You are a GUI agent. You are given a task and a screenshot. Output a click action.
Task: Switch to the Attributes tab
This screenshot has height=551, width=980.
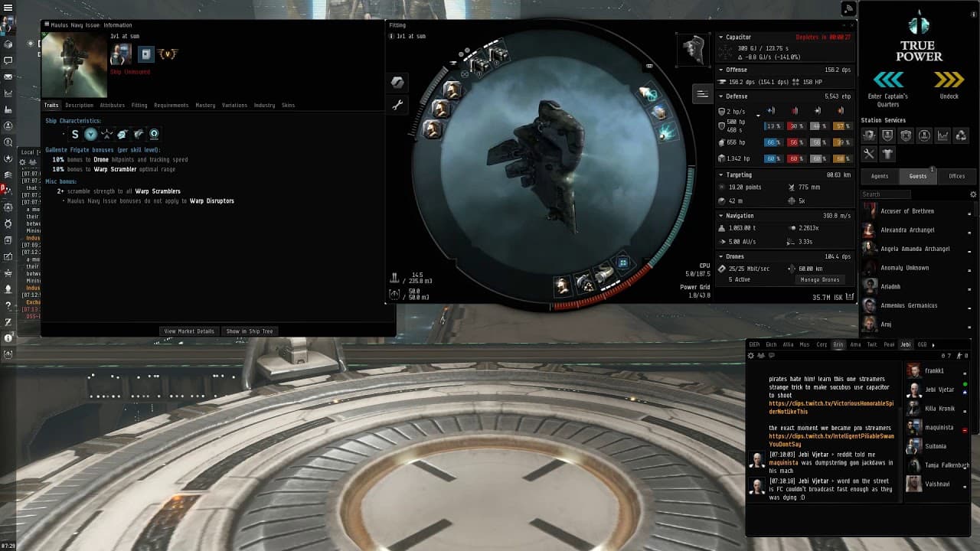tap(113, 106)
